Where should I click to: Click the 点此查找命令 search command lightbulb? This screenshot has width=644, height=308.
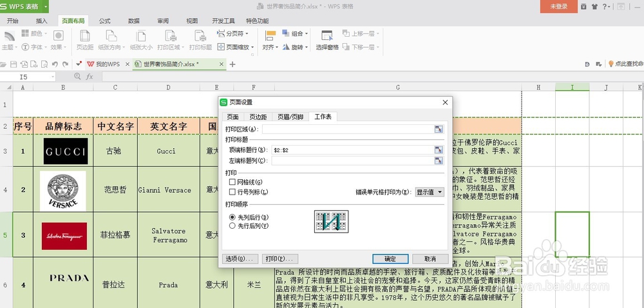click(625, 64)
